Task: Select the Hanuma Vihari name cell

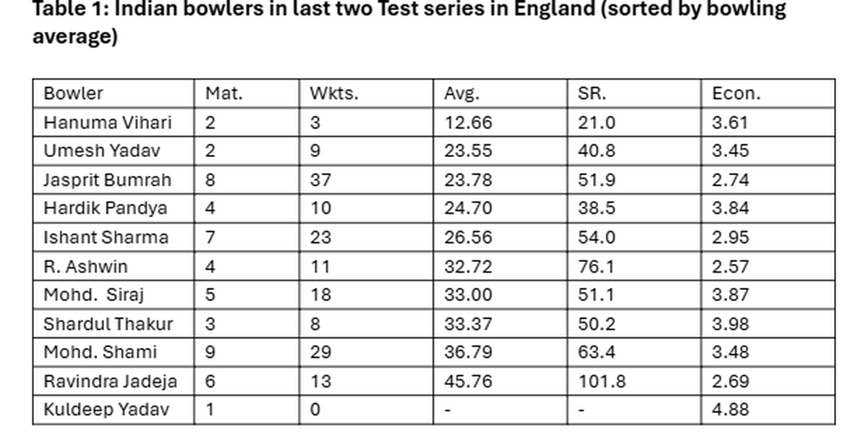Action: click(108, 122)
